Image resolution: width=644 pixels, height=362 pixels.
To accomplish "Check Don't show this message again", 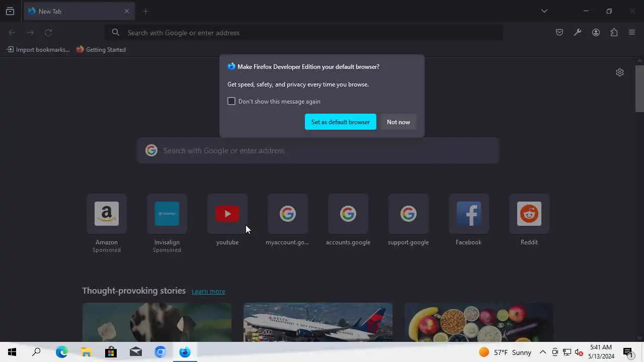I will pos(231,101).
